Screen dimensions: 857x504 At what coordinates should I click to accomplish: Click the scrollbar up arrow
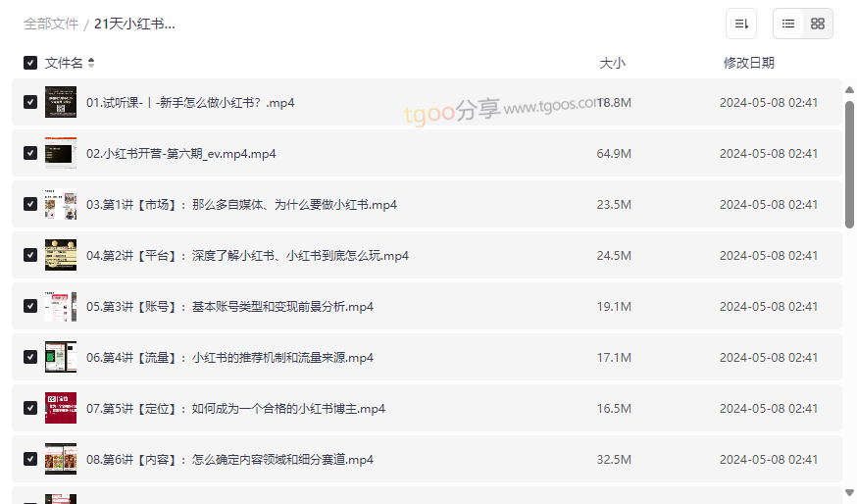(849, 89)
